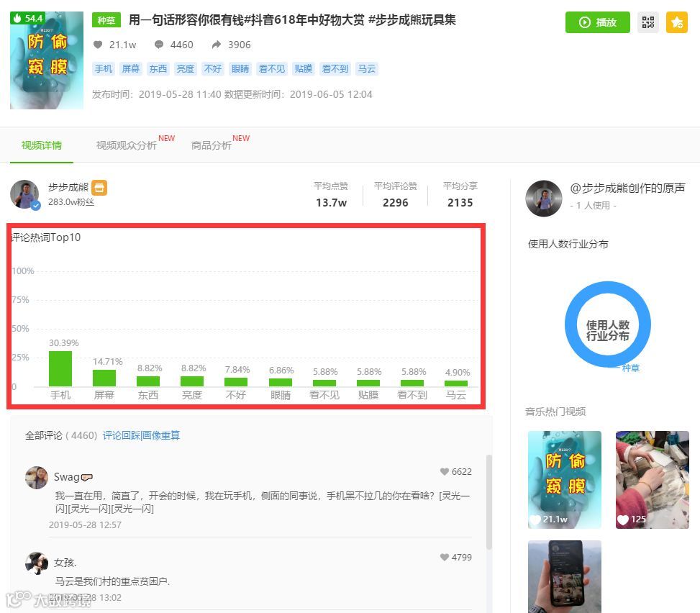Select the 马云 keyword tag

[x=366, y=69]
